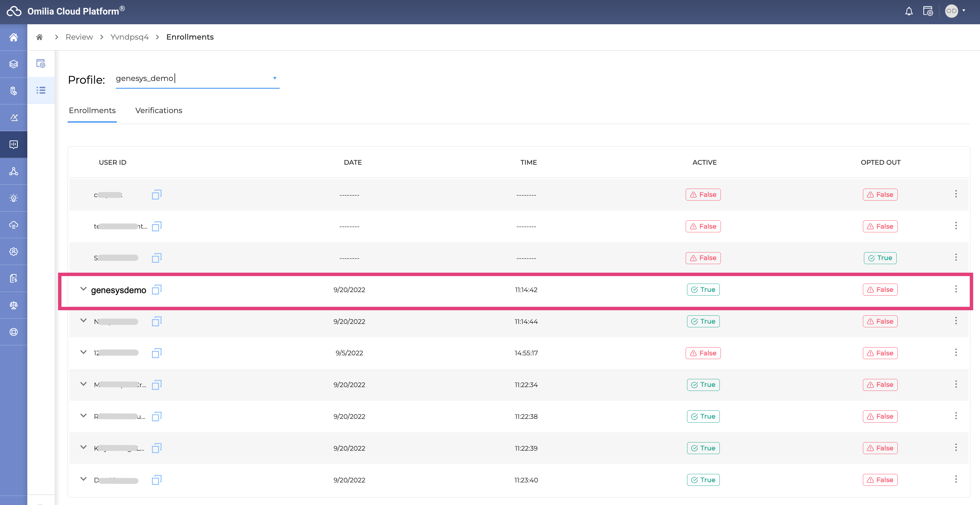Click the balance scale sidebar icon
Image resolution: width=980 pixels, height=505 pixels.
coord(14,305)
